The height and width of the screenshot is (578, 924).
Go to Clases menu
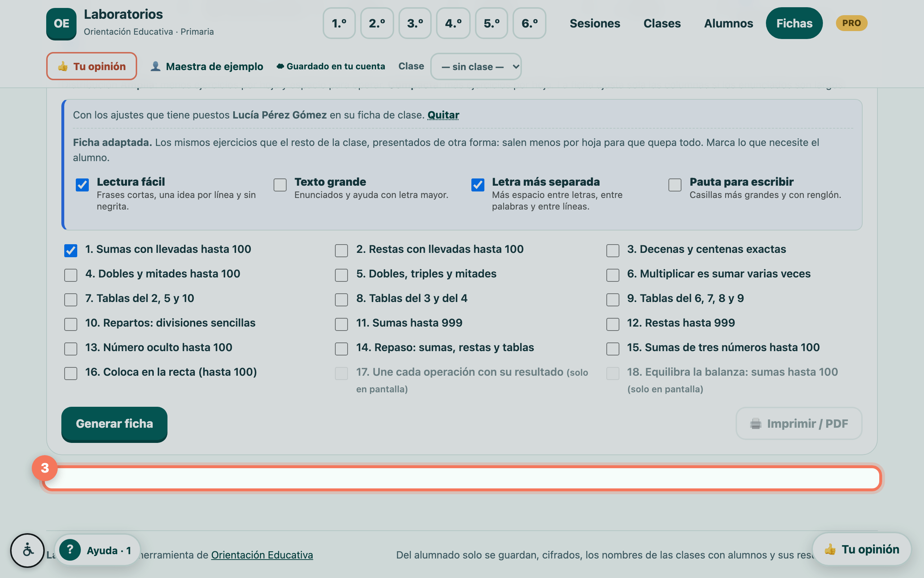pyautogui.click(x=662, y=23)
